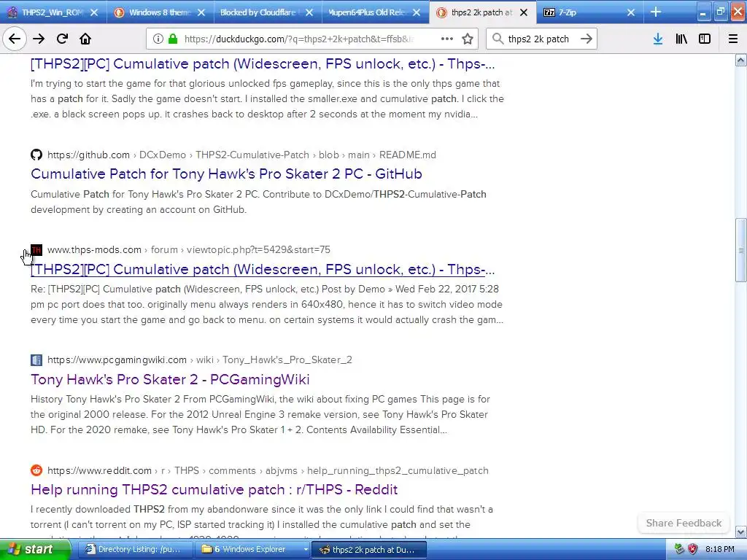747x560 pixels.
Task: Bookmark this page with the star
Action: coord(468,39)
